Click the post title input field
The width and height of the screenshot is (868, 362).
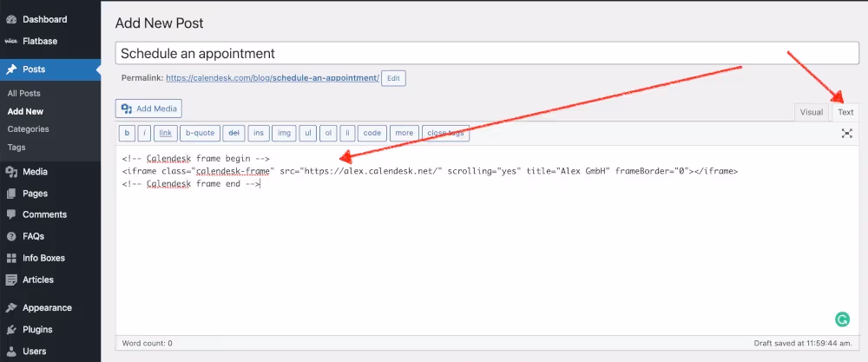click(x=486, y=53)
